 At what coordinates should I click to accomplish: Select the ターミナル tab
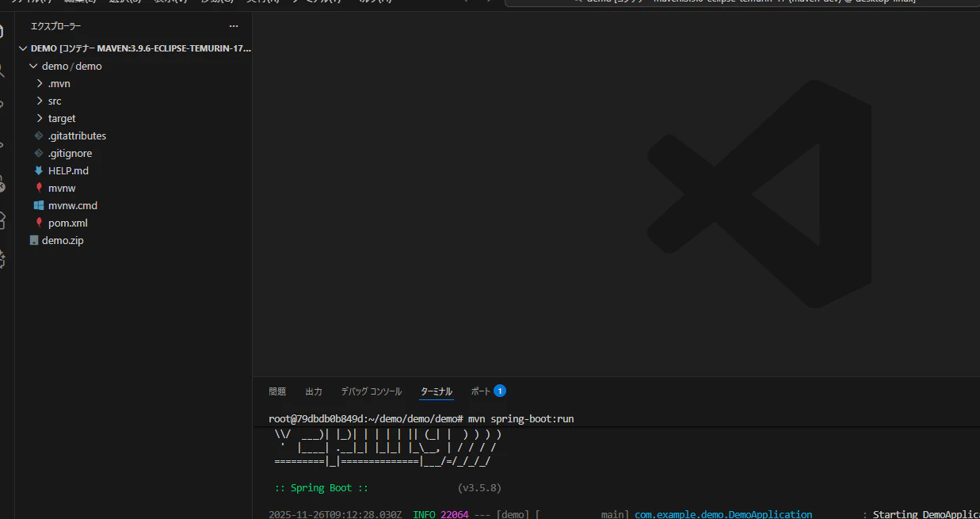point(437,391)
